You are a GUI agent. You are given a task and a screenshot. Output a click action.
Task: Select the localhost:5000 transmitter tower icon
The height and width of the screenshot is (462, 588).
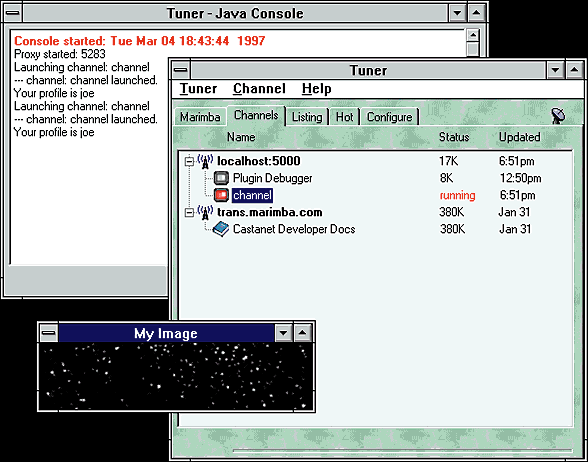pos(205,161)
